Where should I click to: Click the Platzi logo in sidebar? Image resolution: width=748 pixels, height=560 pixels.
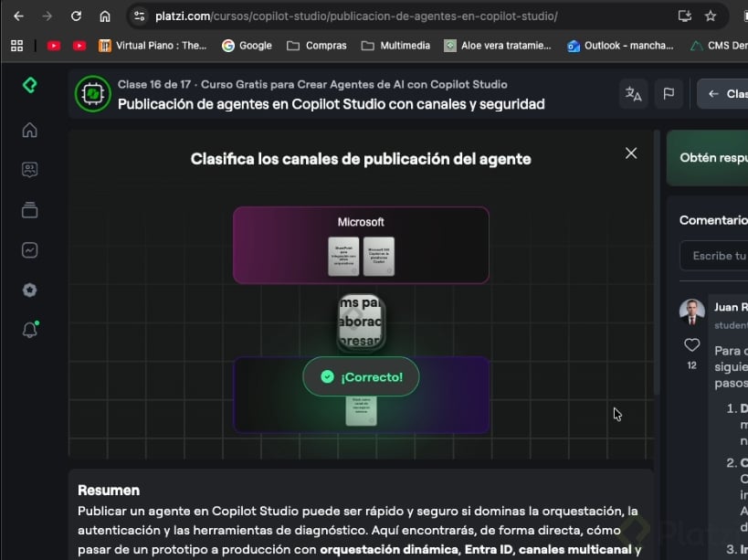tap(29, 85)
